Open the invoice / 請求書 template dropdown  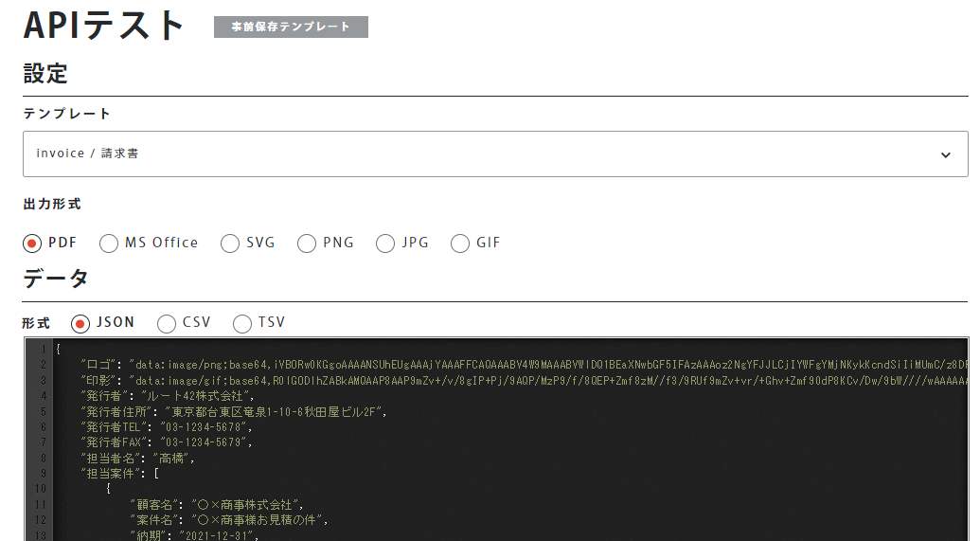click(x=473, y=153)
